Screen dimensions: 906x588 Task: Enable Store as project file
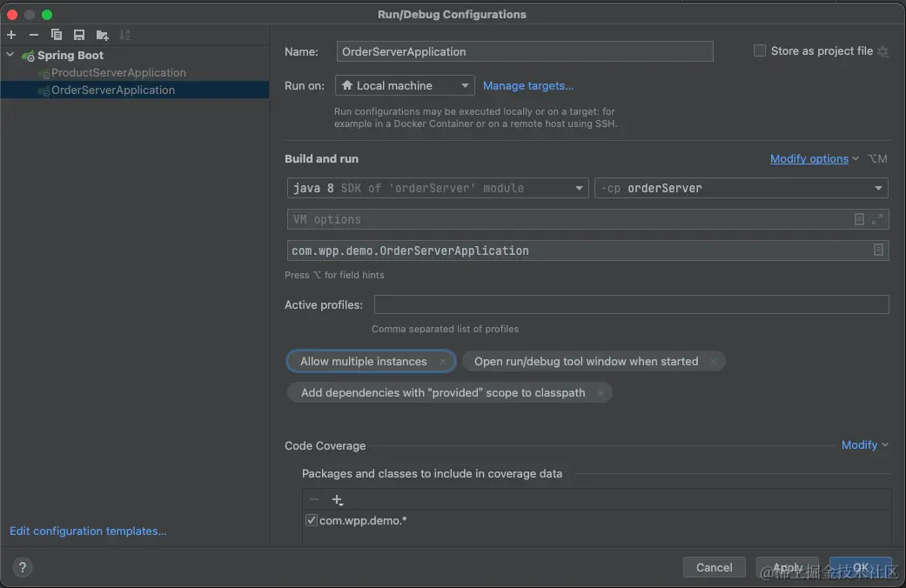760,51
